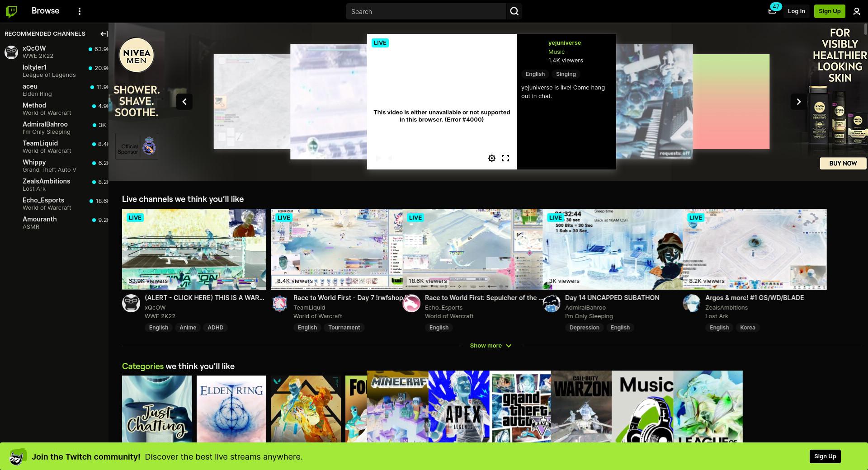Screen dimensions: 868x470
Task: Open Lost Ark game link under ZealsAmbitions card
Action: (x=717, y=316)
